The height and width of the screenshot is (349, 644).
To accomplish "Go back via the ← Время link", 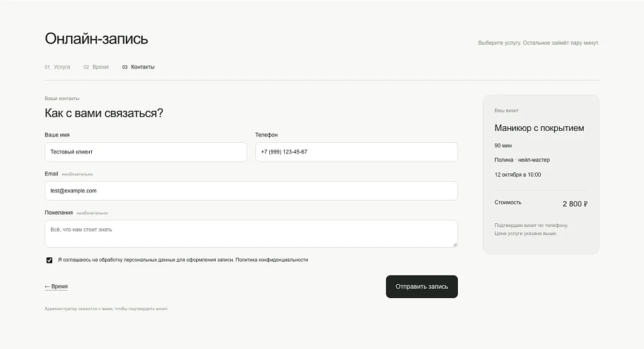I will [56, 287].
